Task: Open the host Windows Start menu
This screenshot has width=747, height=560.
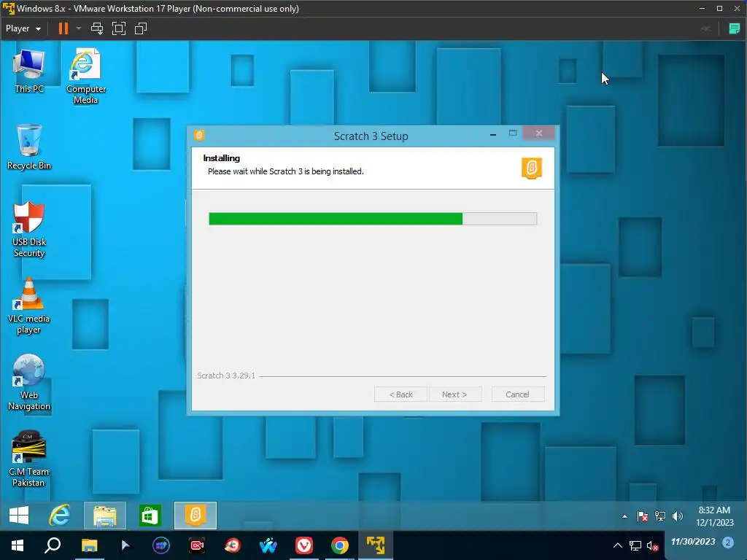Action: pos(18,545)
